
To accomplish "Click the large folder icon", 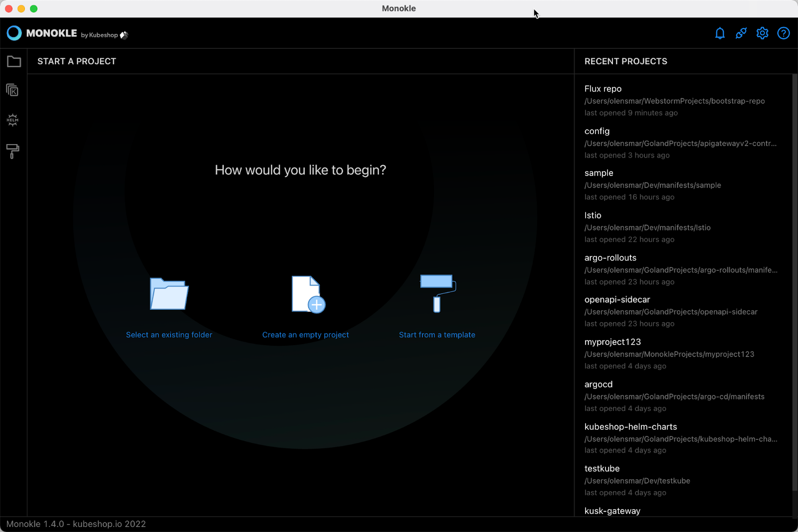I will point(169,294).
